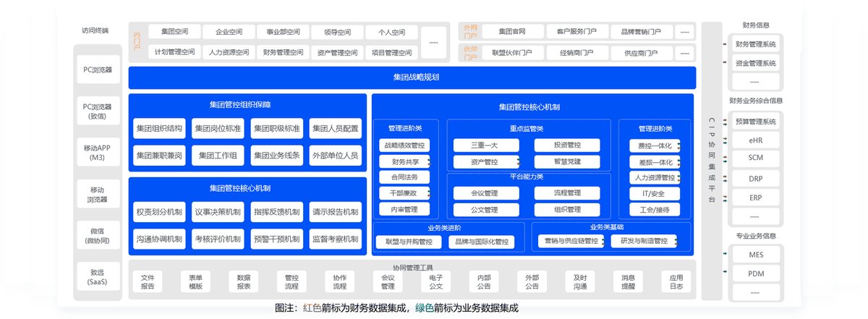Click the 集团组织结构 box
The height and width of the screenshot is (319, 868).
[x=160, y=129]
